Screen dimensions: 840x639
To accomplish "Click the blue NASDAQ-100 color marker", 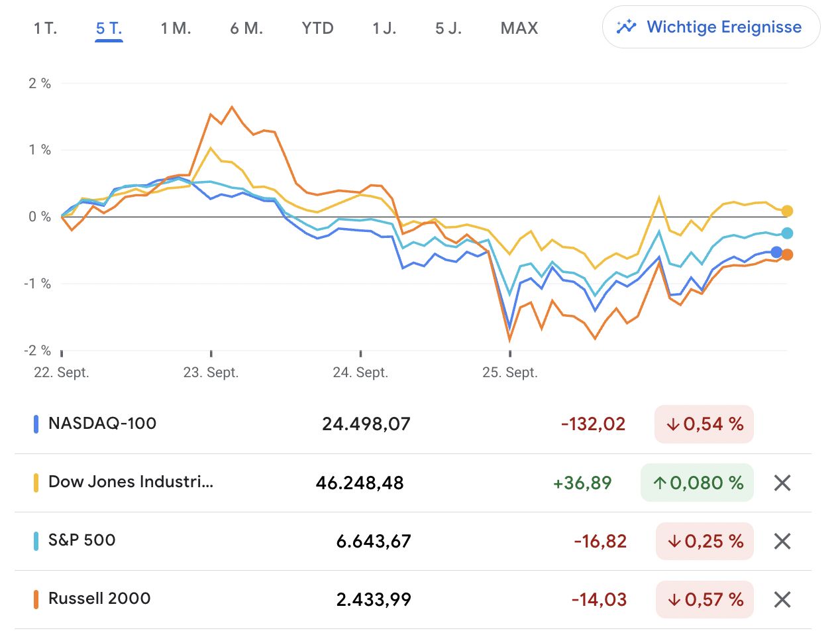I will coord(36,424).
